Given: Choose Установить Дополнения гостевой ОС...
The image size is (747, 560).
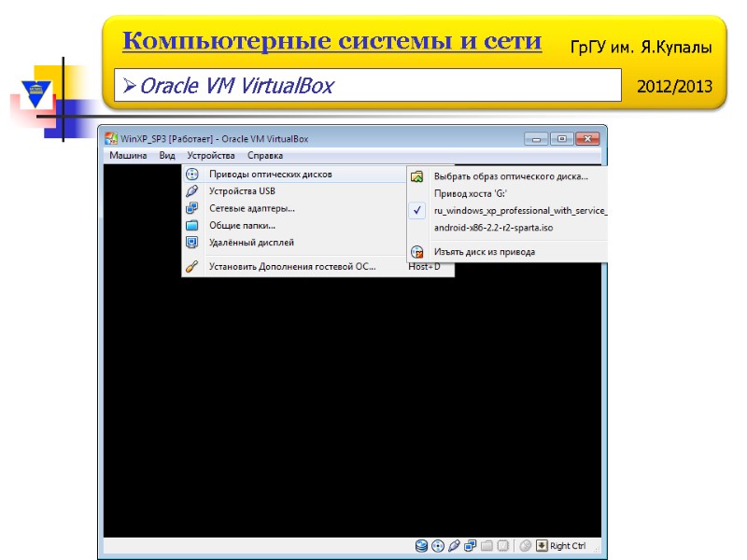Looking at the screenshot, I should 317,267.
